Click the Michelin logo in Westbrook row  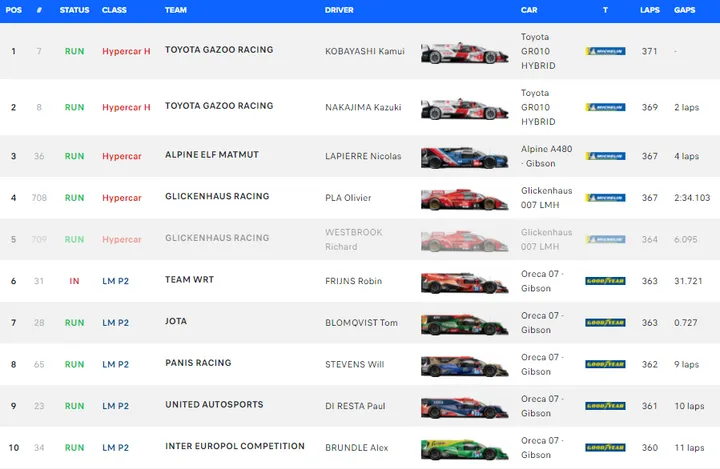(605, 239)
